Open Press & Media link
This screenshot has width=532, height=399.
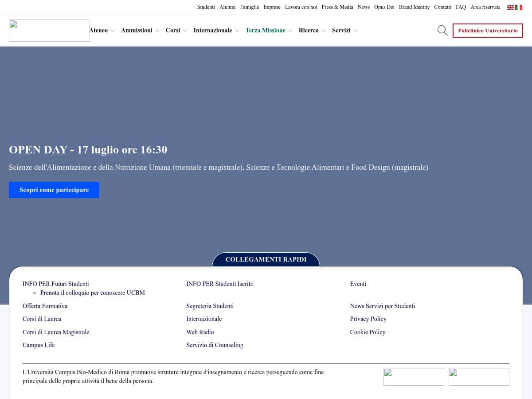[x=337, y=7]
